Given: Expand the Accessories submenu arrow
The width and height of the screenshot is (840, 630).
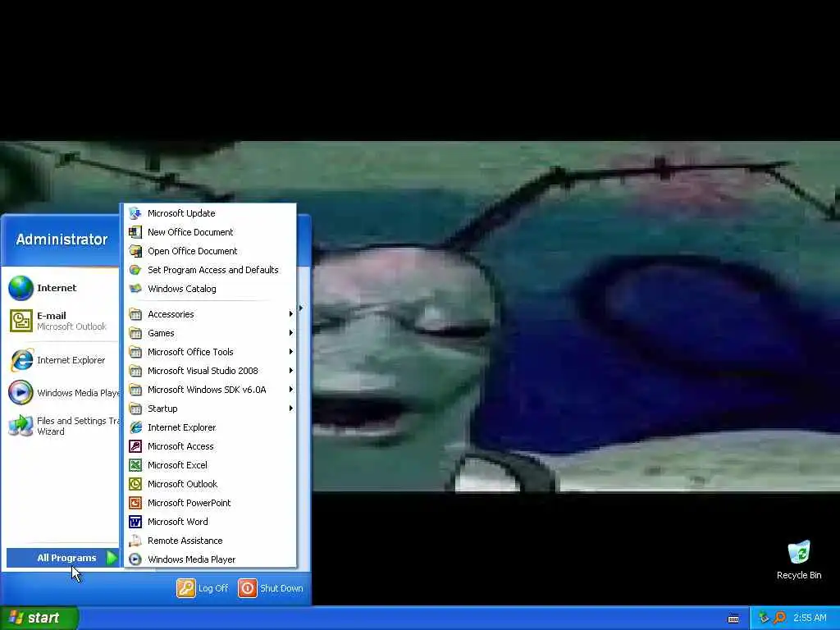Looking at the screenshot, I should (x=291, y=314).
